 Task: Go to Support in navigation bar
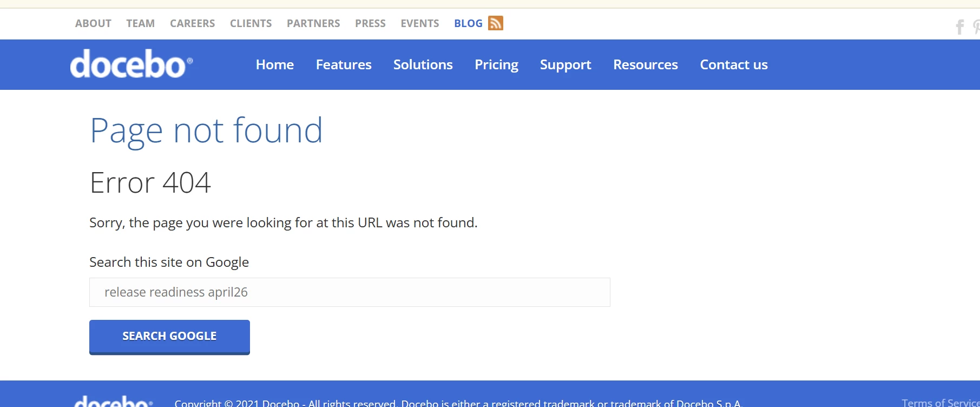(565, 65)
